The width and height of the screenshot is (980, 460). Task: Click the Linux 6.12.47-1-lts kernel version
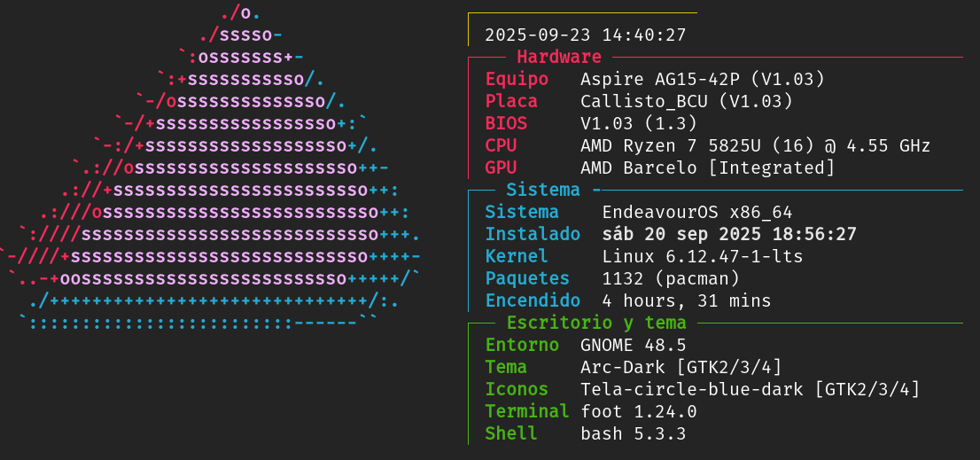pyautogui.click(x=703, y=257)
